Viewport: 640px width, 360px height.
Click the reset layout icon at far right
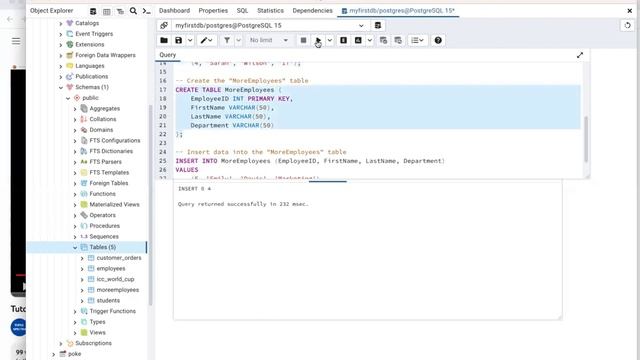[x=627, y=25]
